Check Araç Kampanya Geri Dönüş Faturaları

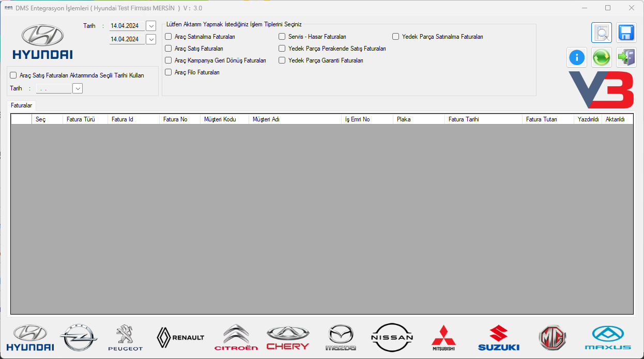pyautogui.click(x=168, y=60)
